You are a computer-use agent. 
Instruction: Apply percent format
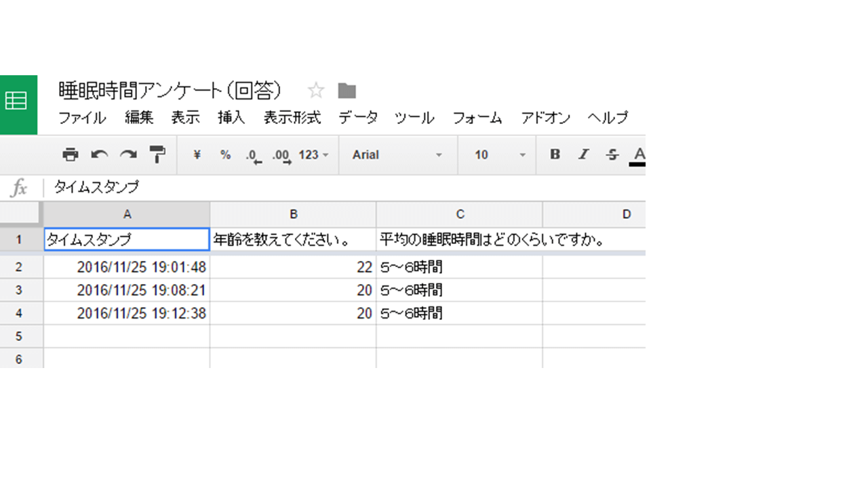(x=225, y=155)
